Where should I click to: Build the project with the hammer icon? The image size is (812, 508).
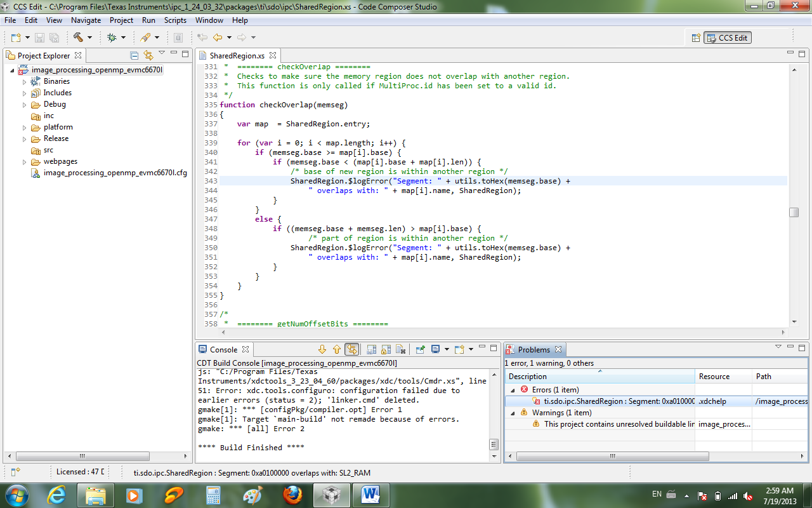78,38
